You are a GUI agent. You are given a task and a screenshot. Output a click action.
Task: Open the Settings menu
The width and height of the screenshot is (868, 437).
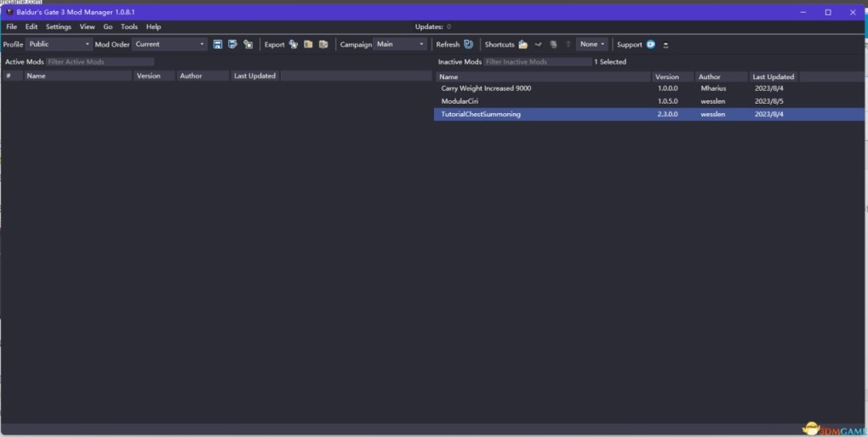pyautogui.click(x=59, y=26)
